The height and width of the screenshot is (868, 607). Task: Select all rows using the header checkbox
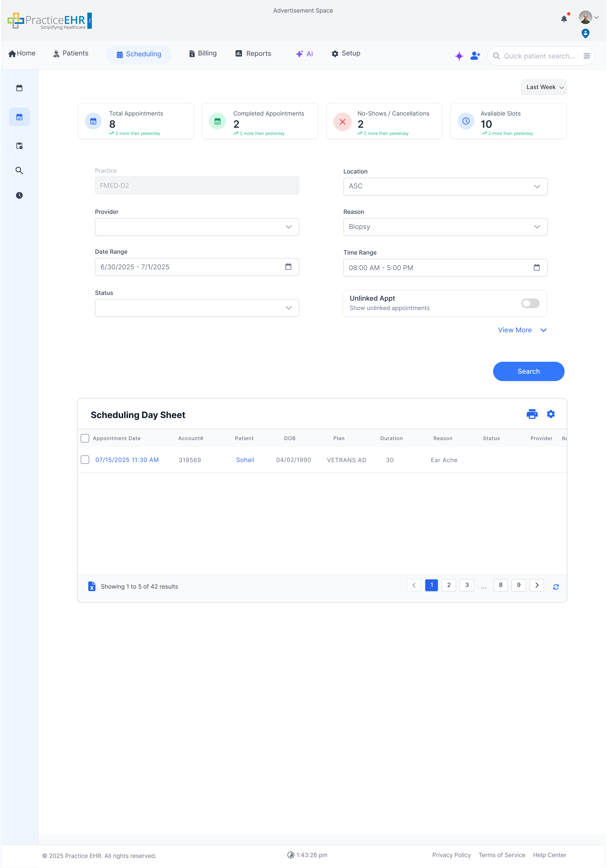point(85,438)
